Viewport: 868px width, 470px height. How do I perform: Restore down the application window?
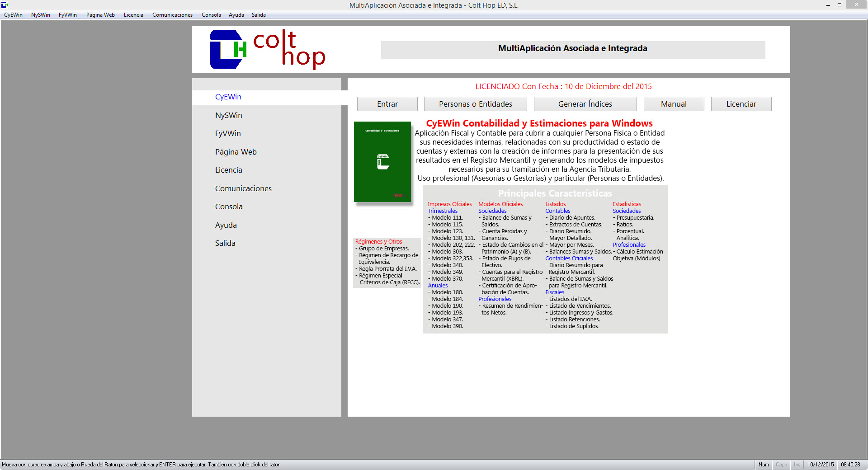[840, 5]
